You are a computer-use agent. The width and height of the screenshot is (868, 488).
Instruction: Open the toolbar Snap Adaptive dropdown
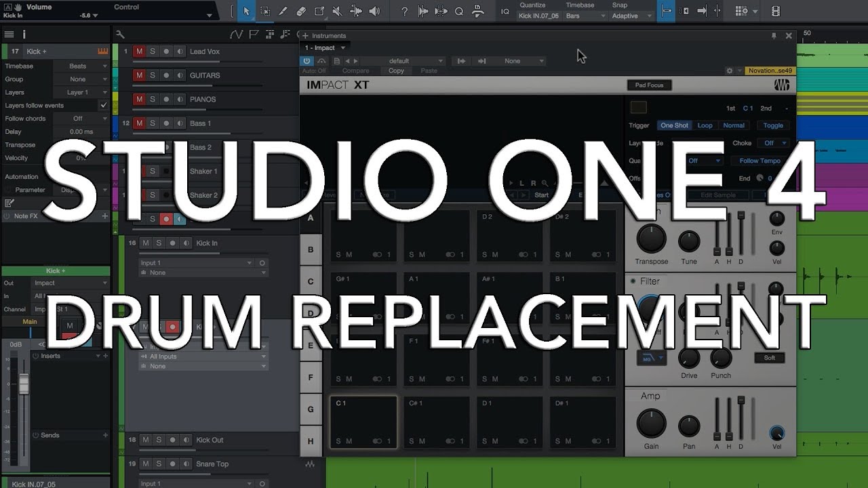632,16
